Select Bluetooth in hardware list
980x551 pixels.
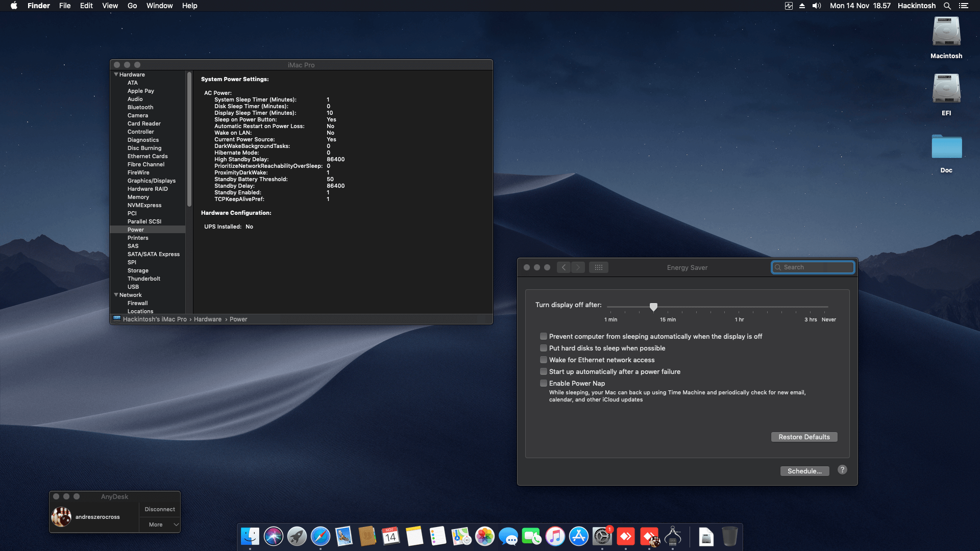[140, 107]
